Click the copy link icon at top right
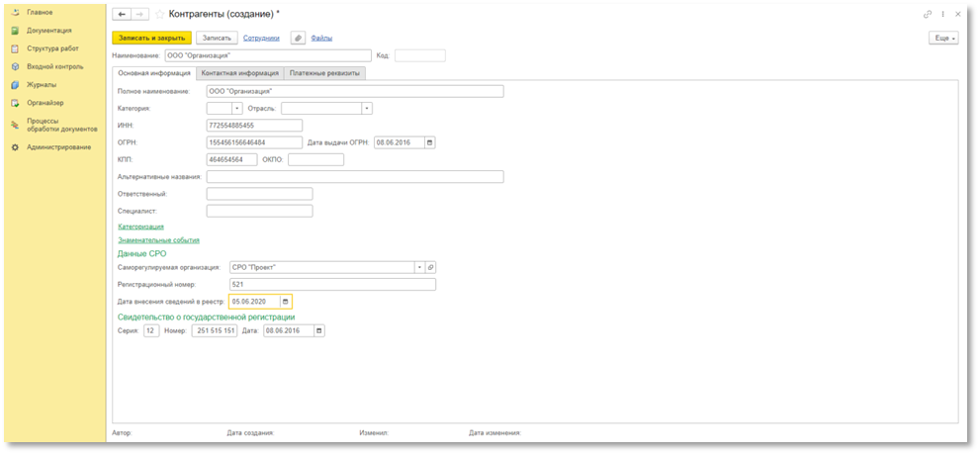Viewport: 980px width, 455px height. [928, 15]
